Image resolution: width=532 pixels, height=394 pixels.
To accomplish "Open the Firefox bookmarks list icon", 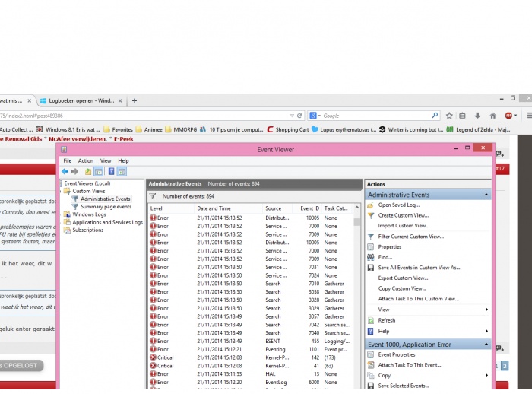I will tap(462, 116).
